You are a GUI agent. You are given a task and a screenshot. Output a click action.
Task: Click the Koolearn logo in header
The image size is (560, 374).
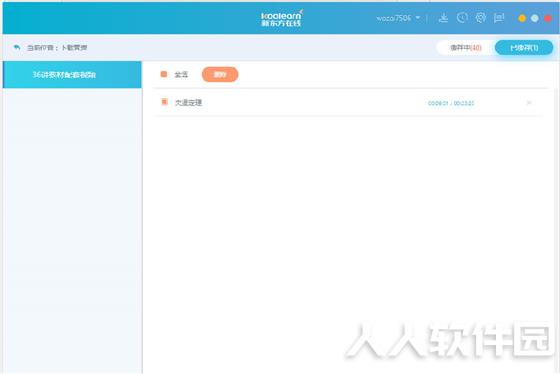coord(281,18)
